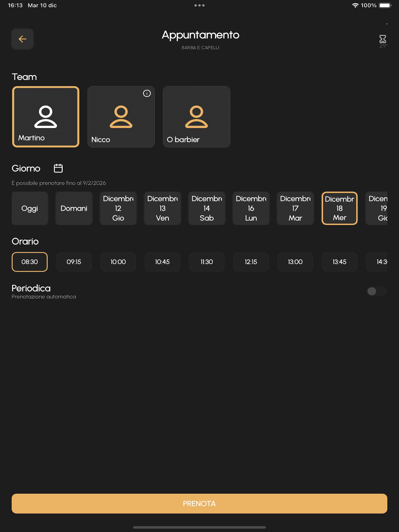
Task: Tap the Appuntamento title
Action: 200,35
